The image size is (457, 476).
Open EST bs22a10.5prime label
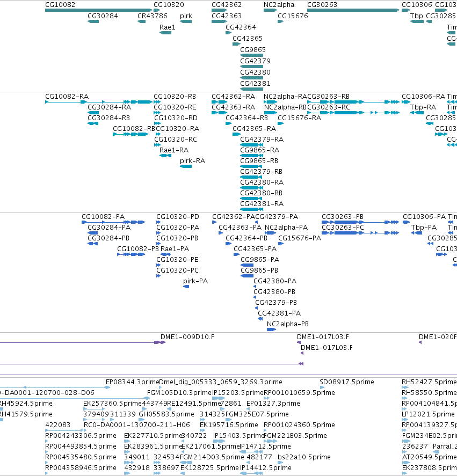tap(304, 457)
